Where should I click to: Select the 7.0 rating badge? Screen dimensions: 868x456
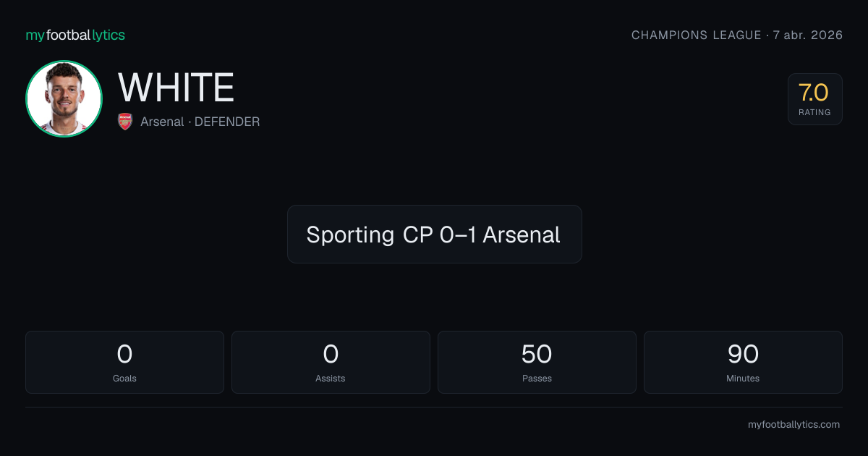[x=815, y=99]
